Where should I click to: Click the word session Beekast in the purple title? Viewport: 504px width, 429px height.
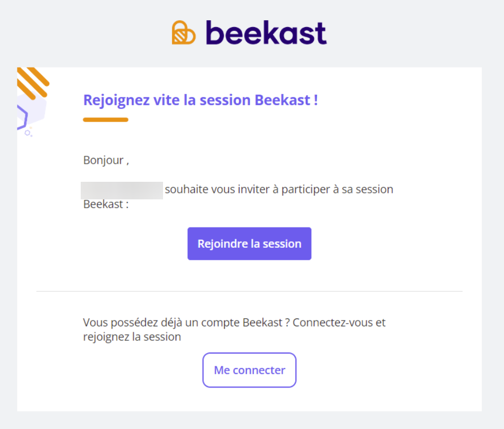click(255, 100)
